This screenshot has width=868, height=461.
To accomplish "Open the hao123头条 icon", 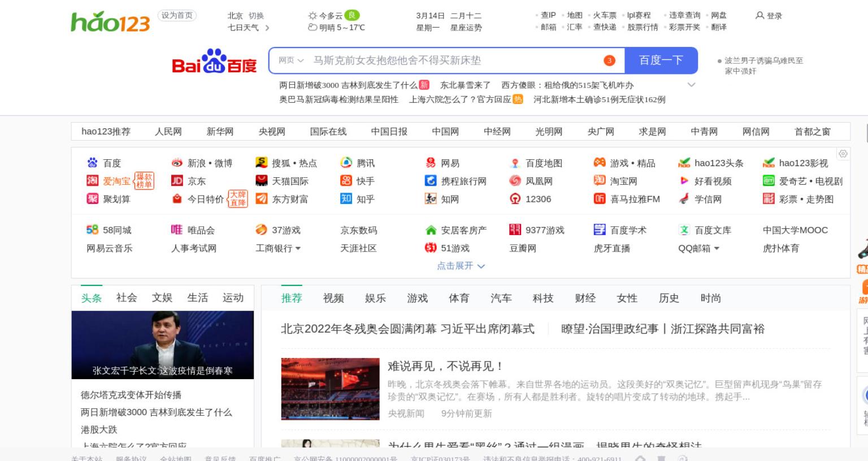I will [684, 163].
